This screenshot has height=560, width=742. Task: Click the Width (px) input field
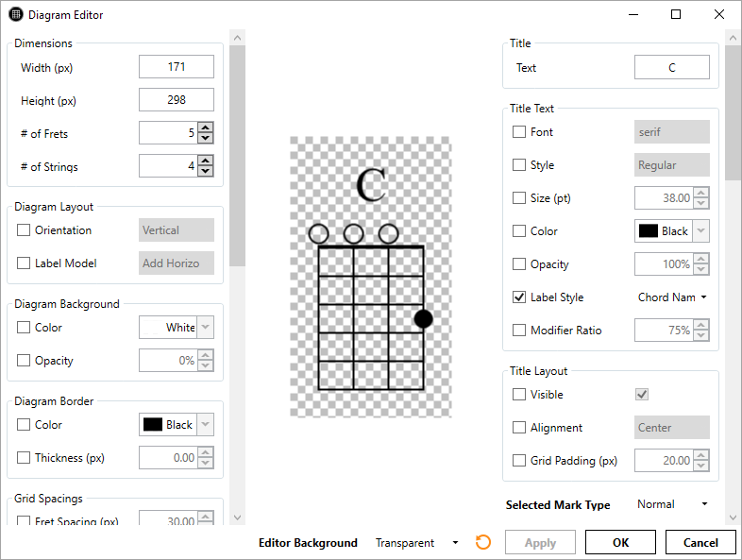click(176, 67)
